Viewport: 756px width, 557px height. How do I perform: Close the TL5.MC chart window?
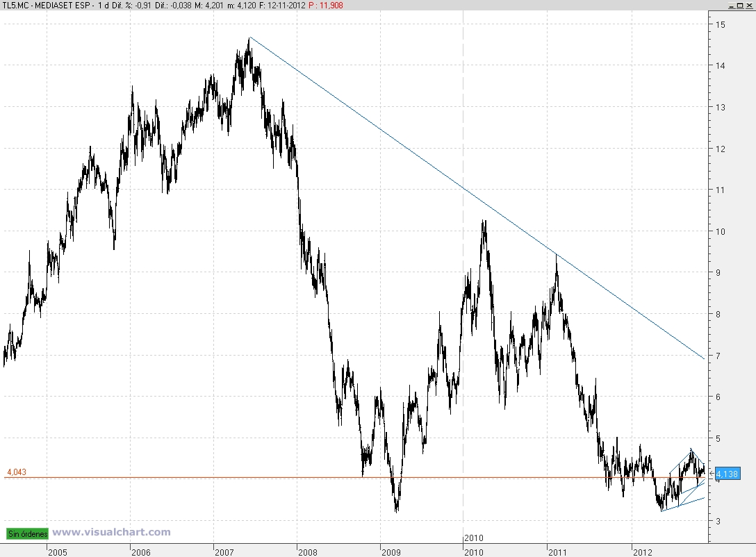pyautogui.click(x=748, y=6)
